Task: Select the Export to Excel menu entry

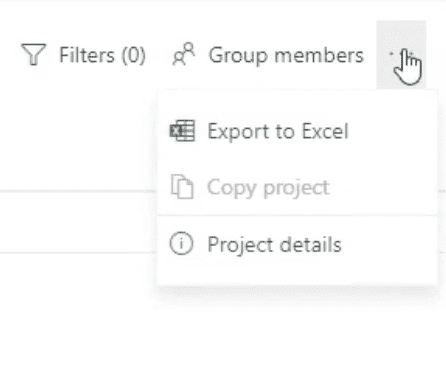Action: [297, 131]
